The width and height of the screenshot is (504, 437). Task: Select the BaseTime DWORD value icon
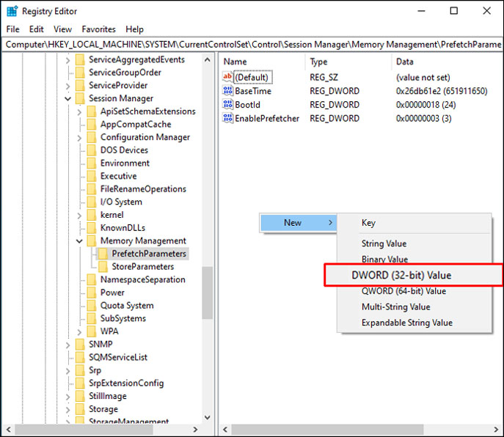[x=227, y=91]
